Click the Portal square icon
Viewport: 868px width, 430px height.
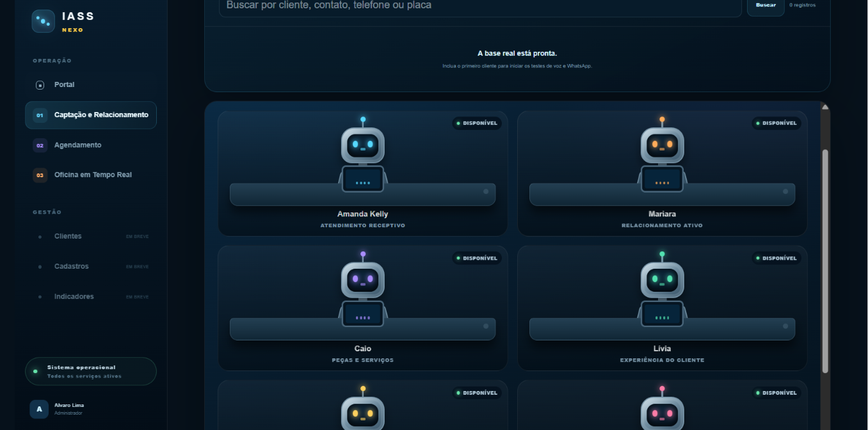[x=40, y=84]
